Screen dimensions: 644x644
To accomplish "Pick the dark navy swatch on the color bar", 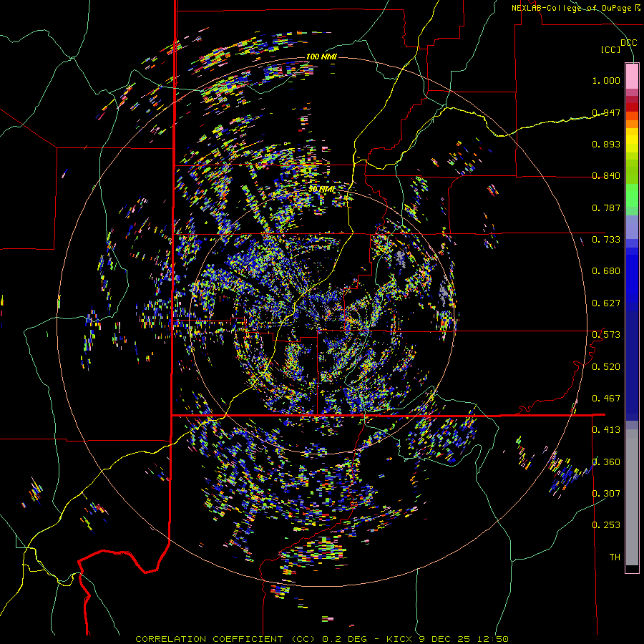I will (632, 361).
